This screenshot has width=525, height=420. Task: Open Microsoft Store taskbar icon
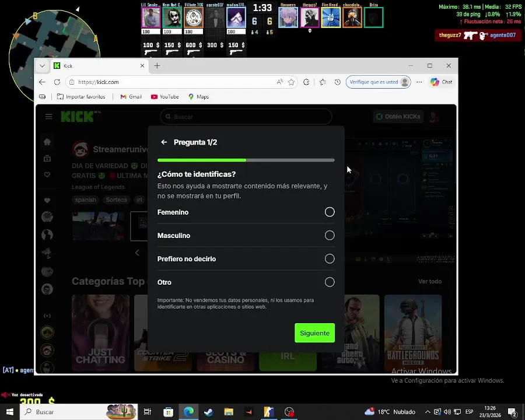click(168, 412)
